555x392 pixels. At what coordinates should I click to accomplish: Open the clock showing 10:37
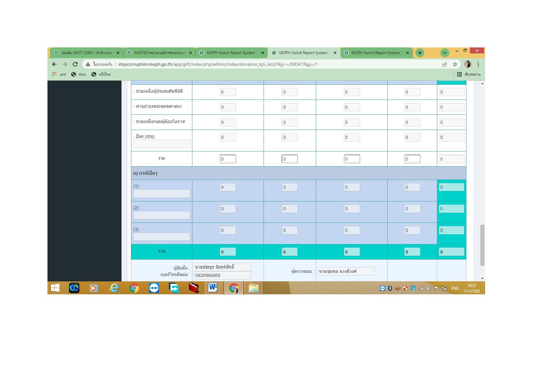pyautogui.click(x=471, y=288)
